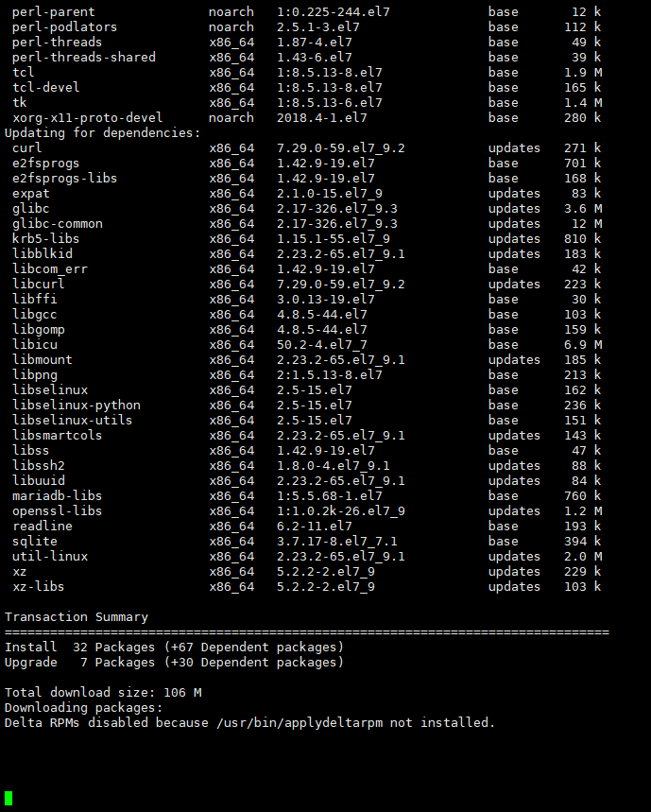
Task: Click the xz-libs package name
Action: [39, 587]
